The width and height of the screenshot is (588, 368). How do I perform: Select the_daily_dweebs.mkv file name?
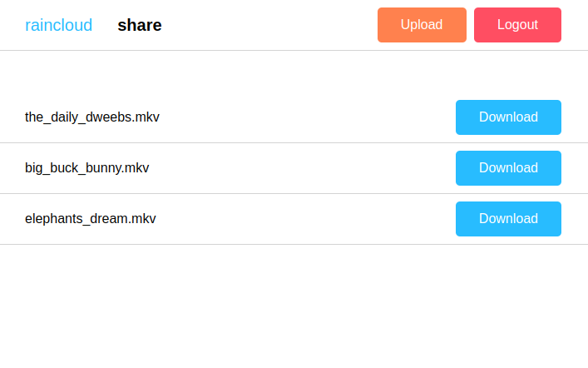[x=92, y=117]
